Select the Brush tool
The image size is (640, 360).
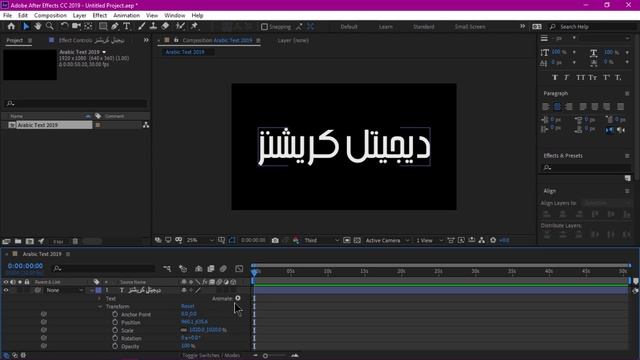(141, 26)
